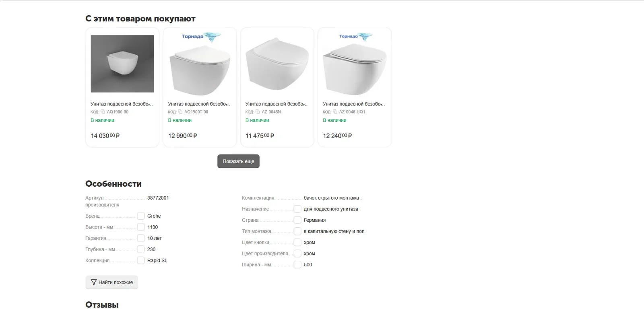Check the Назначение для подвесного унитаза checkbox

pos(297,209)
